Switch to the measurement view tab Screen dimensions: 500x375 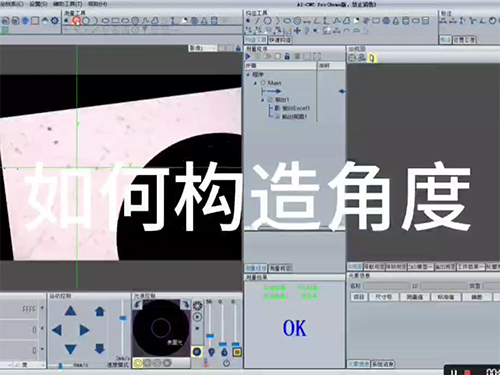point(280,268)
